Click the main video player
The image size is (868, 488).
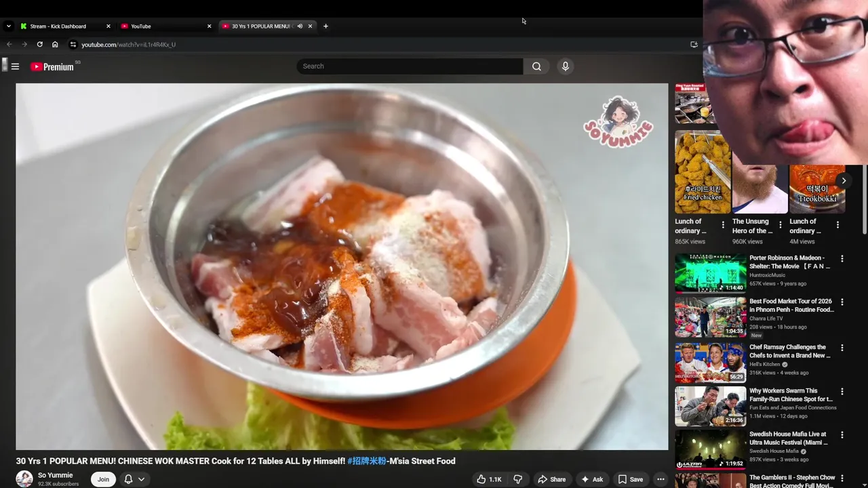tap(342, 266)
